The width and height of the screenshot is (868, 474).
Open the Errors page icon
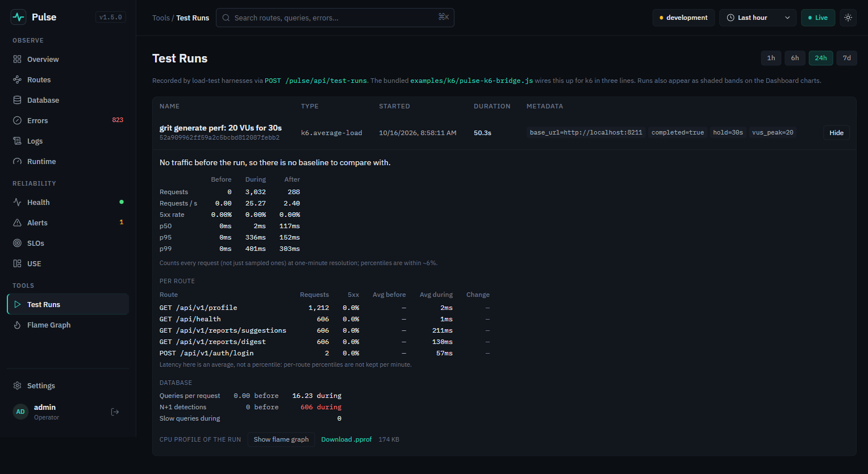pyautogui.click(x=17, y=120)
